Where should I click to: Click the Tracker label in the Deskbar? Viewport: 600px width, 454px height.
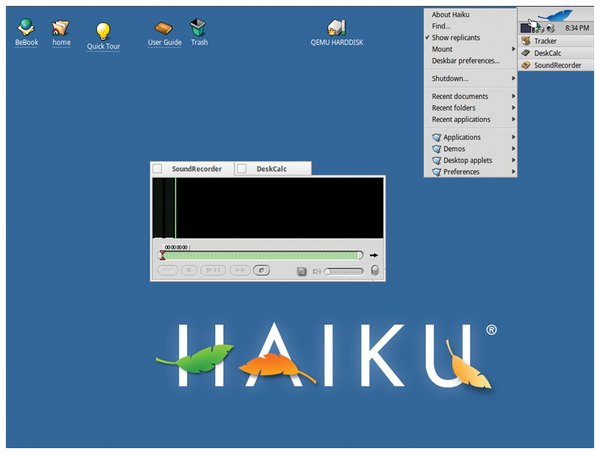[x=545, y=41]
